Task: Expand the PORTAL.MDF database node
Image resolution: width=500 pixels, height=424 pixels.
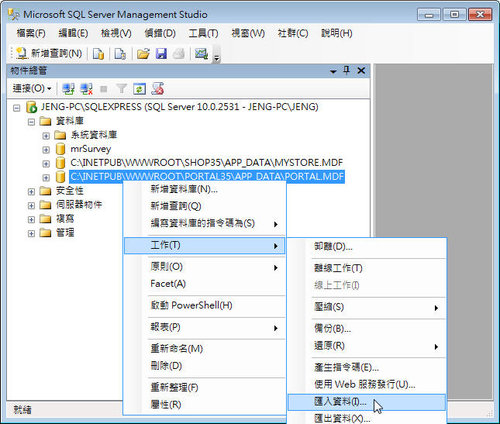Action: pos(46,178)
